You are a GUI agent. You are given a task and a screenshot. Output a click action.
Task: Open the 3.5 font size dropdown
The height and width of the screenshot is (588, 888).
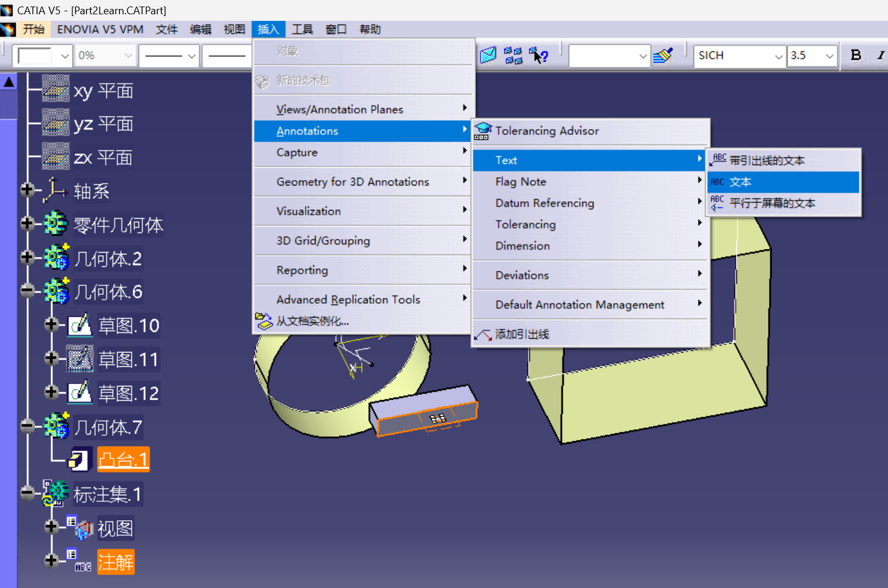click(x=830, y=56)
